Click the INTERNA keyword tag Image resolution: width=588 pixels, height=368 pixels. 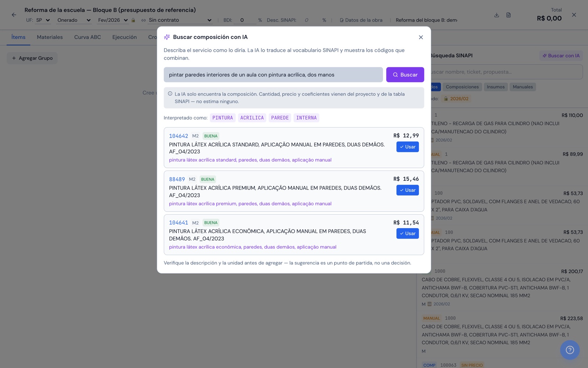pyautogui.click(x=306, y=118)
